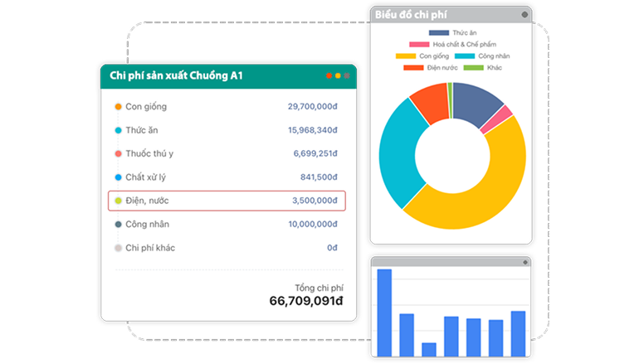Viewport: 644px width, 363px height.
Task: Click the red dot beside Thuốc thú y
Action: (118, 153)
